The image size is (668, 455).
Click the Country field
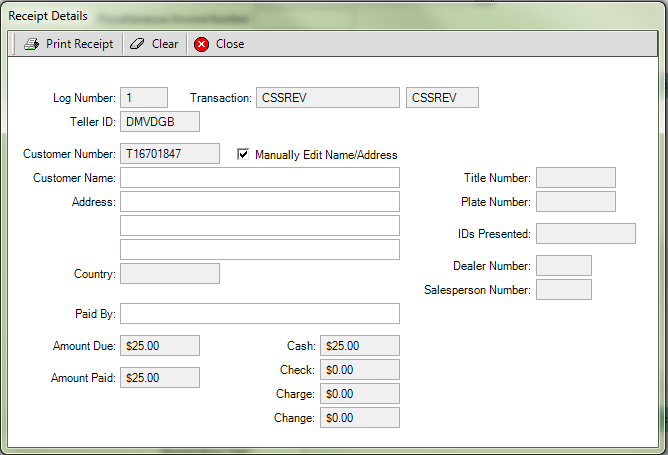point(169,274)
